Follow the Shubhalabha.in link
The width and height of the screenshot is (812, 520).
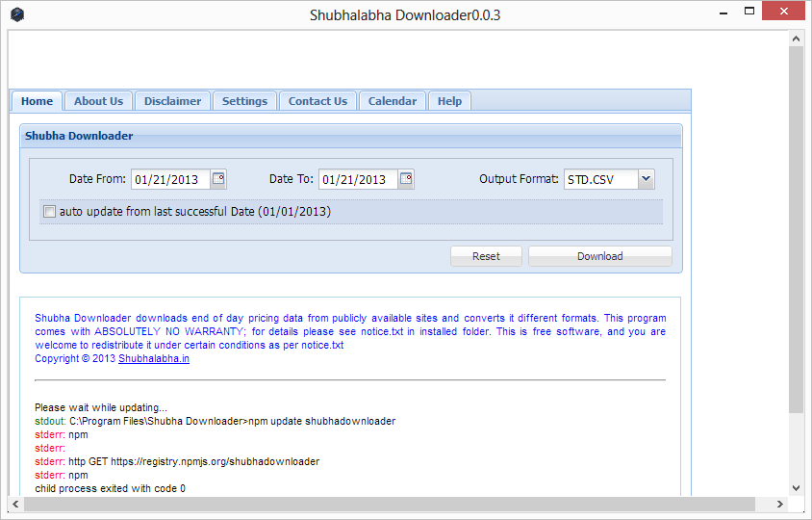click(154, 358)
